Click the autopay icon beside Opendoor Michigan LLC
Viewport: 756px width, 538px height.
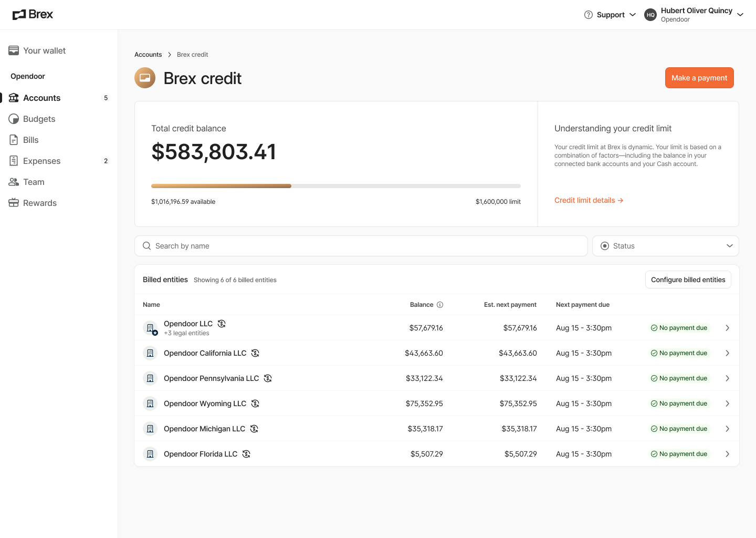coord(254,429)
